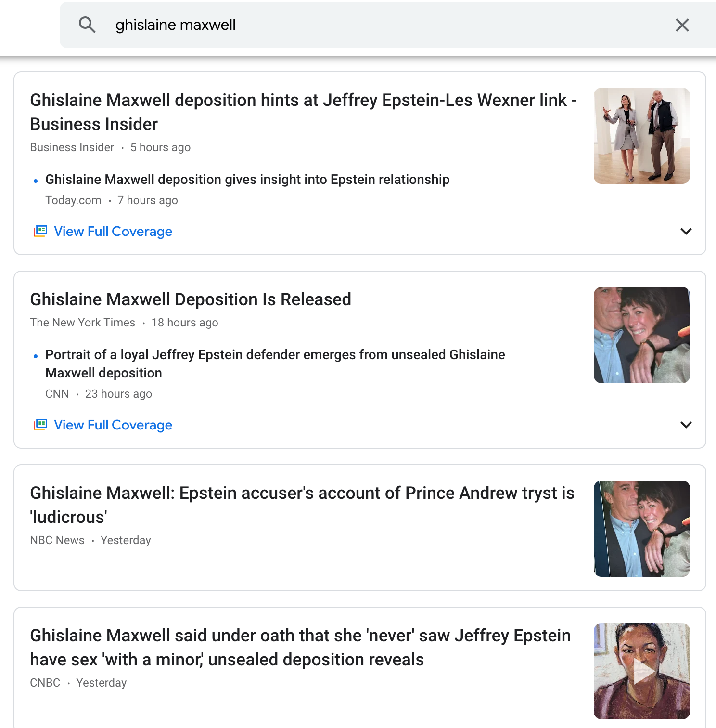Play the CNBC video thumbnail
The height and width of the screenshot is (728, 716).
[x=642, y=671]
